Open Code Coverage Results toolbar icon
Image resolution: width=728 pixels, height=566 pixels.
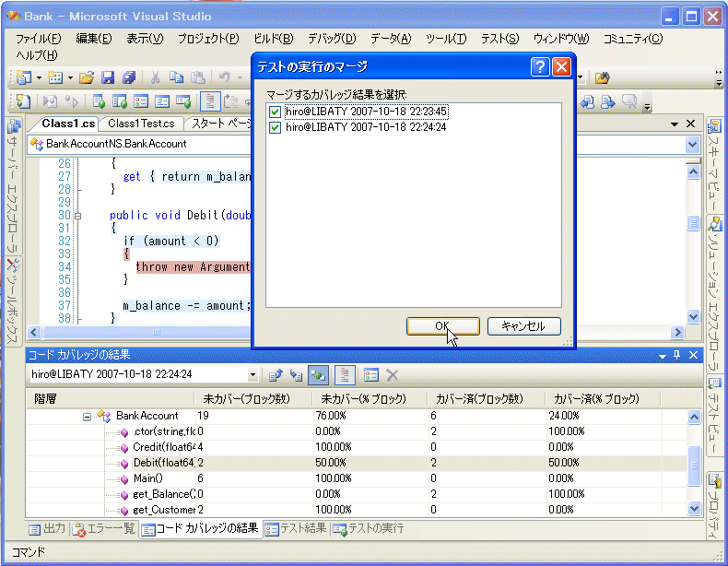coord(162,101)
